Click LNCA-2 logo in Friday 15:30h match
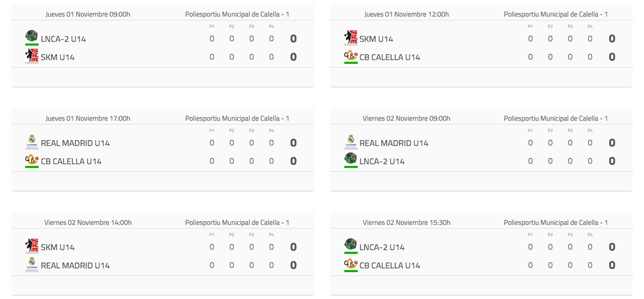The image size is (644, 299). [x=351, y=245]
